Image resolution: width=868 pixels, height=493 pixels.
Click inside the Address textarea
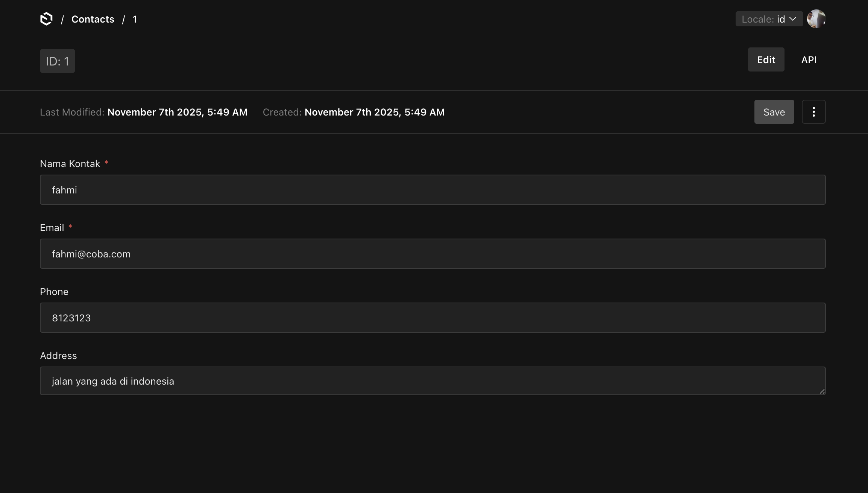point(432,381)
